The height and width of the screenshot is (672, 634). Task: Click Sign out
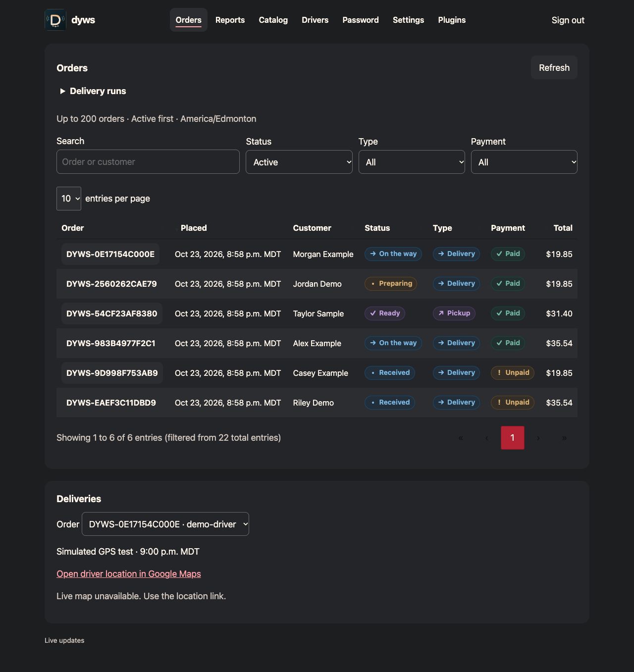pos(568,20)
